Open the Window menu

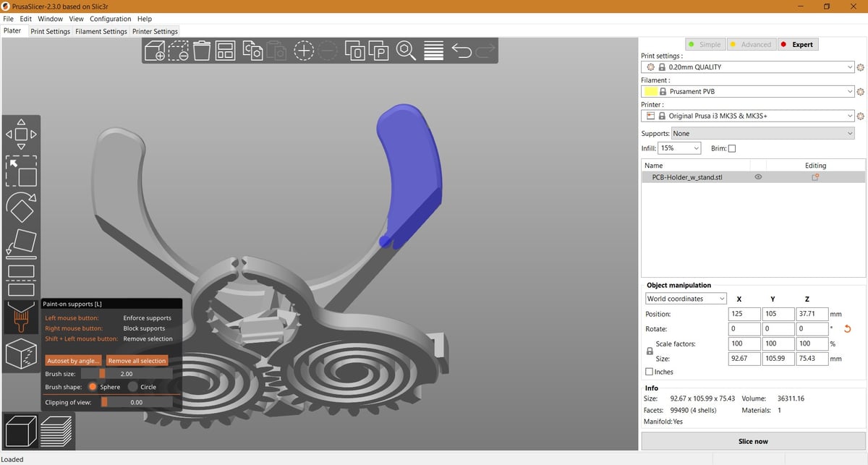point(51,19)
